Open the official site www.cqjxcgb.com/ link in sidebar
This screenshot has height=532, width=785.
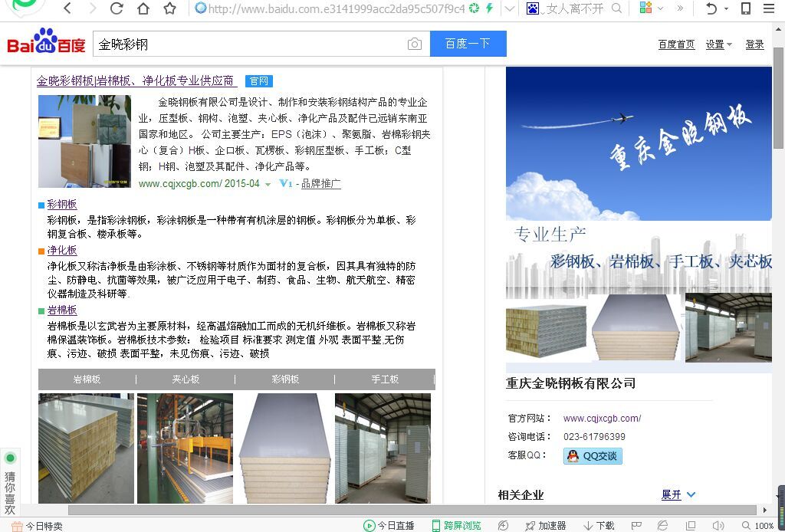click(x=603, y=419)
